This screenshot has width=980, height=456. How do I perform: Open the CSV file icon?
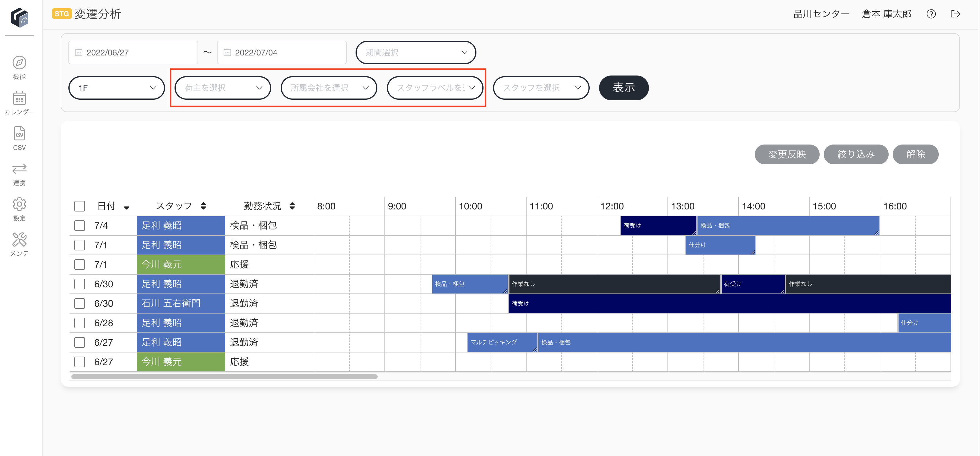point(19,134)
